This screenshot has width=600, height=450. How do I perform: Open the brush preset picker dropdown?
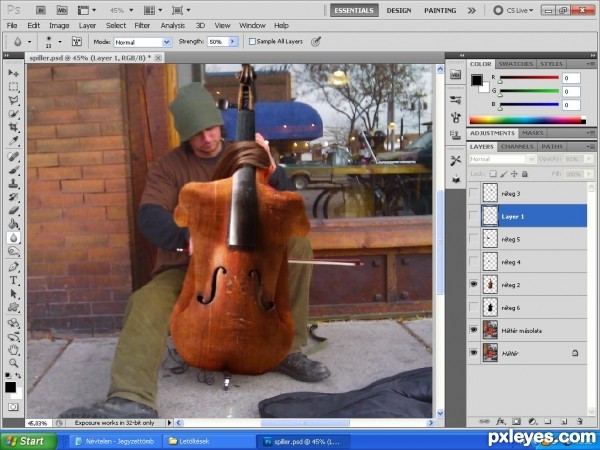click(x=60, y=42)
